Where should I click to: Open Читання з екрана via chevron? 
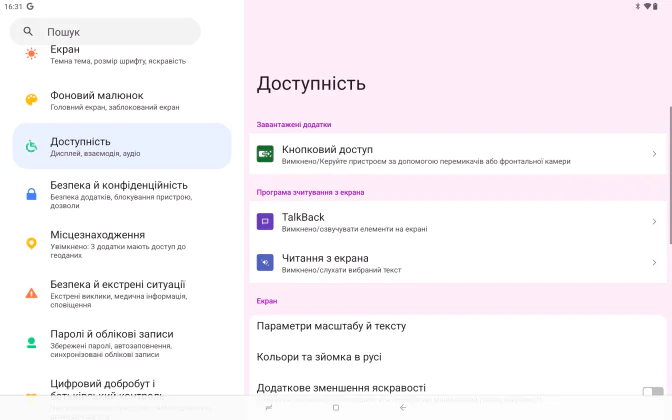(x=654, y=262)
